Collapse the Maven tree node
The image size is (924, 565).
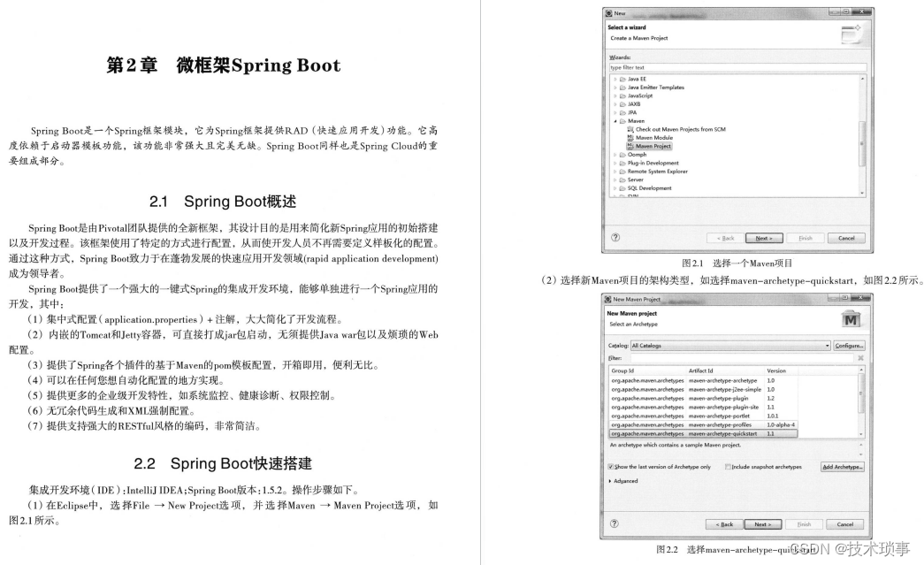[x=614, y=121]
